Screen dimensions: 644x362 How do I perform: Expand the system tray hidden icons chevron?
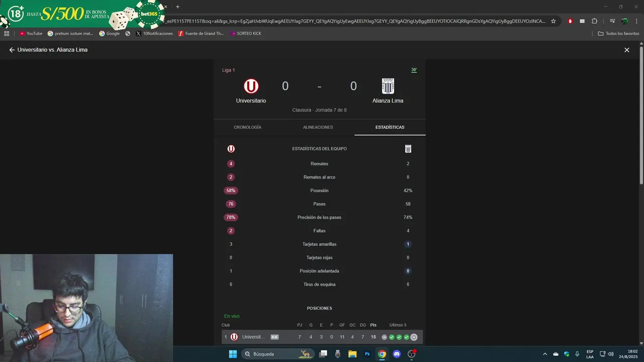click(x=545, y=354)
